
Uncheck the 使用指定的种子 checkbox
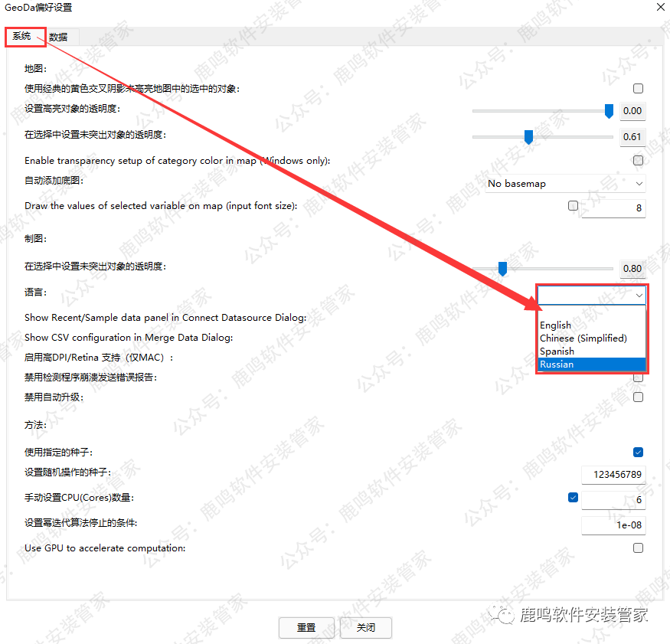(x=638, y=453)
